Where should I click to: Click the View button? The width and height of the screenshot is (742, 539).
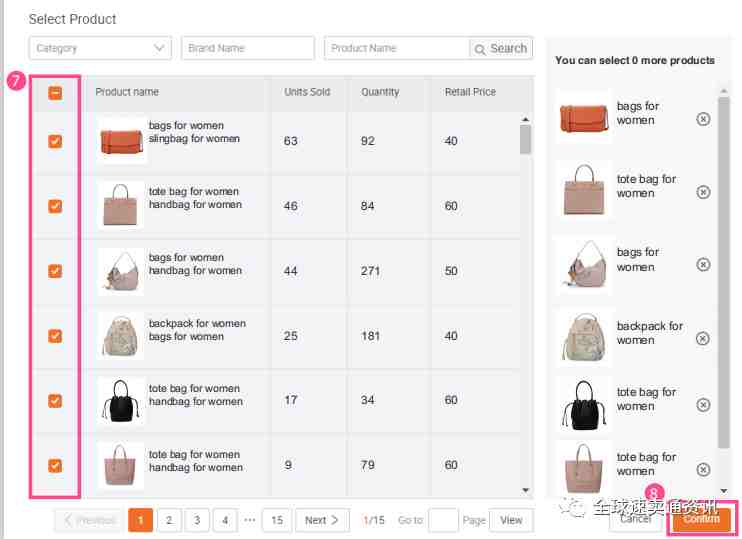tap(511, 520)
